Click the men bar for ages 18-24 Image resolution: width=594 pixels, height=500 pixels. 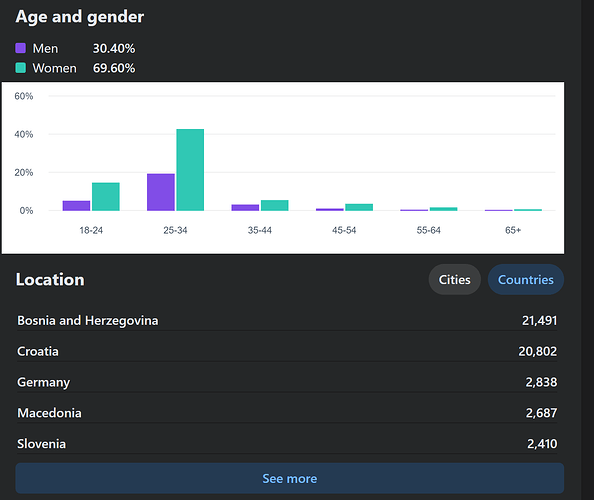pos(77,206)
